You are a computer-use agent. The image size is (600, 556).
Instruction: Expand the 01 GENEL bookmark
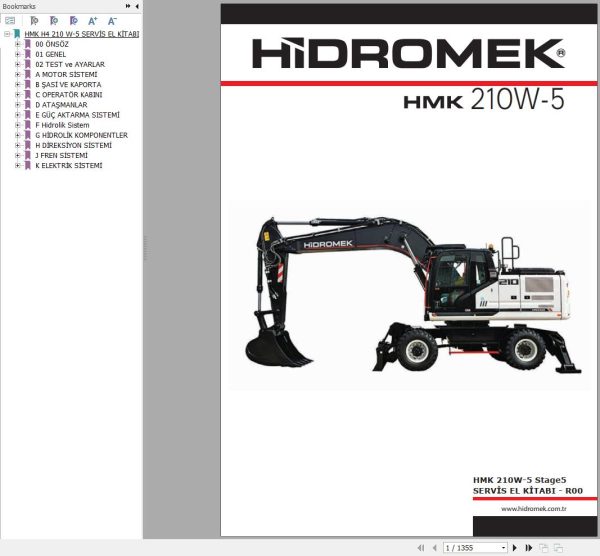pyautogui.click(x=17, y=54)
